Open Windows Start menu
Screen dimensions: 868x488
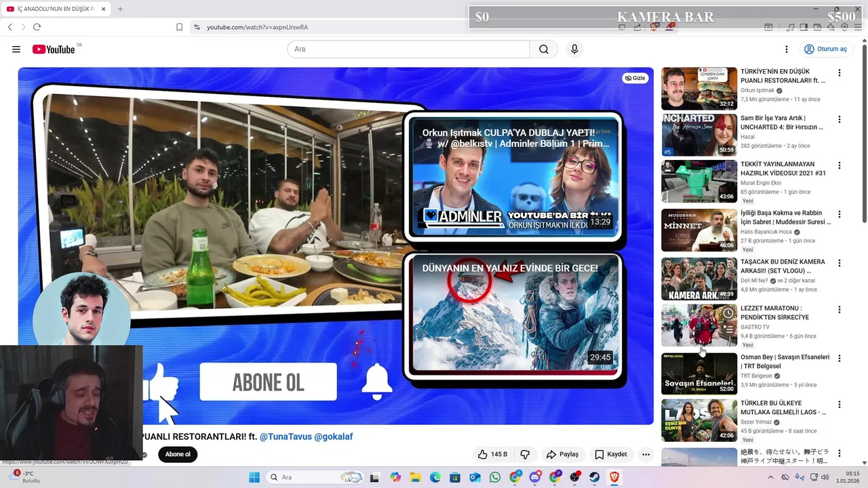point(254,477)
